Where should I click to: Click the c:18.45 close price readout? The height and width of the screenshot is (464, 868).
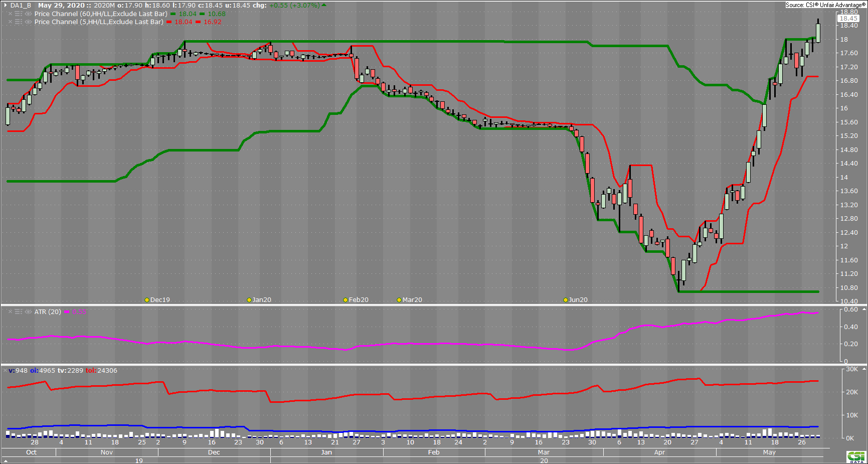[211, 6]
